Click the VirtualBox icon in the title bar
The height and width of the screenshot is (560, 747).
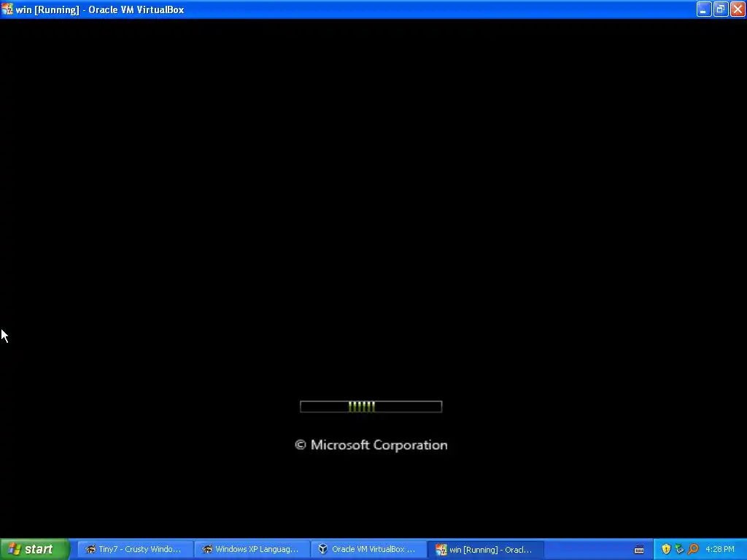(x=7, y=9)
